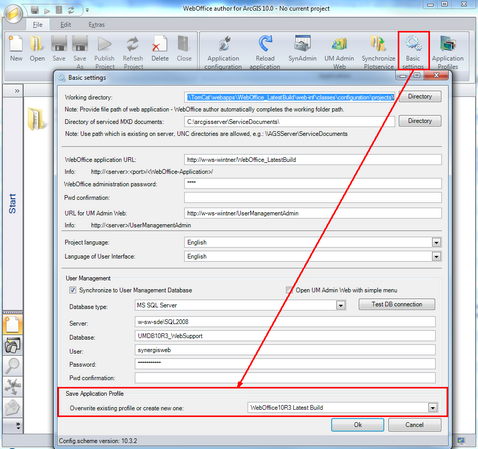Open Basic settings from the ribbon

pos(413,51)
